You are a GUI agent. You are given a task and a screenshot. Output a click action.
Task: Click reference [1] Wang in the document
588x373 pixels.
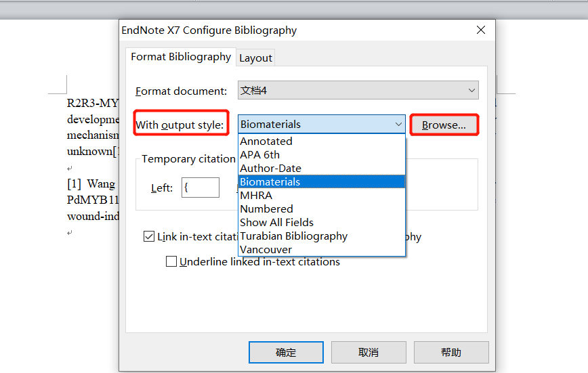point(91,183)
